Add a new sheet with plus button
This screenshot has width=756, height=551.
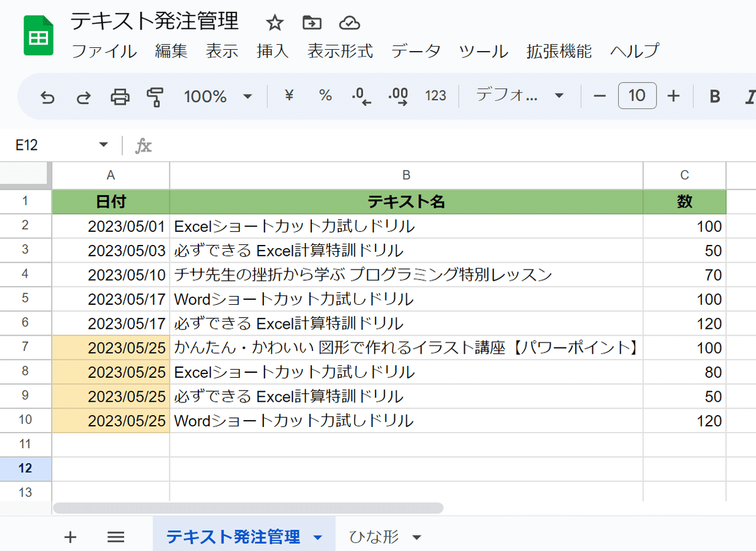point(71,537)
